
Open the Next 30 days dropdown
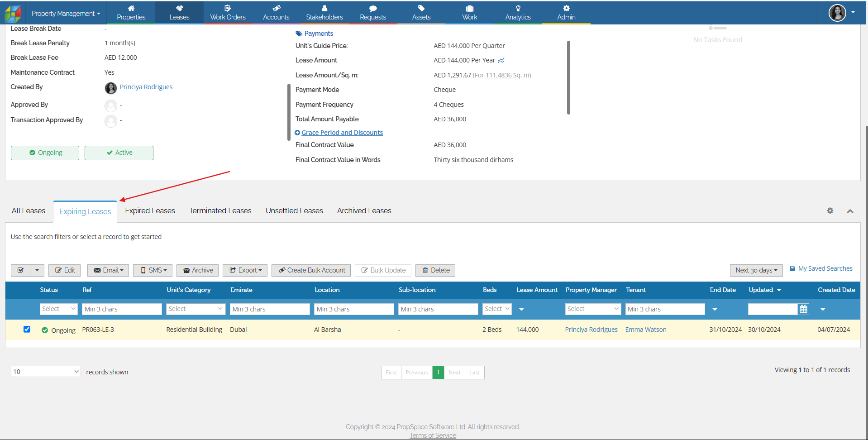pyautogui.click(x=756, y=270)
